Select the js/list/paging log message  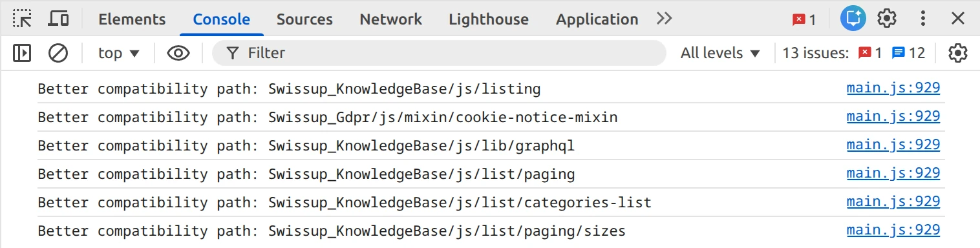[x=306, y=174]
